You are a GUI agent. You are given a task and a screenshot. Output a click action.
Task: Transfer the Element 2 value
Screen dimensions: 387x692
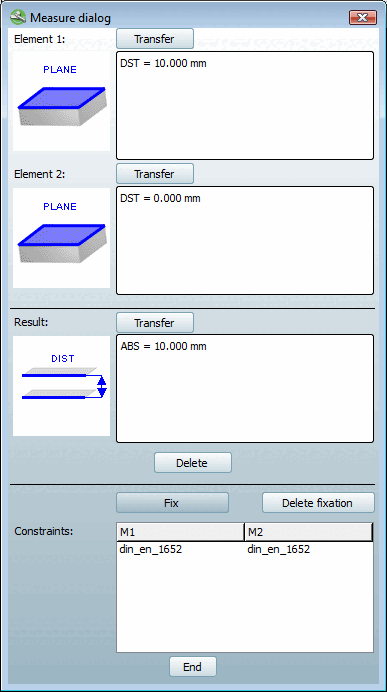154,174
